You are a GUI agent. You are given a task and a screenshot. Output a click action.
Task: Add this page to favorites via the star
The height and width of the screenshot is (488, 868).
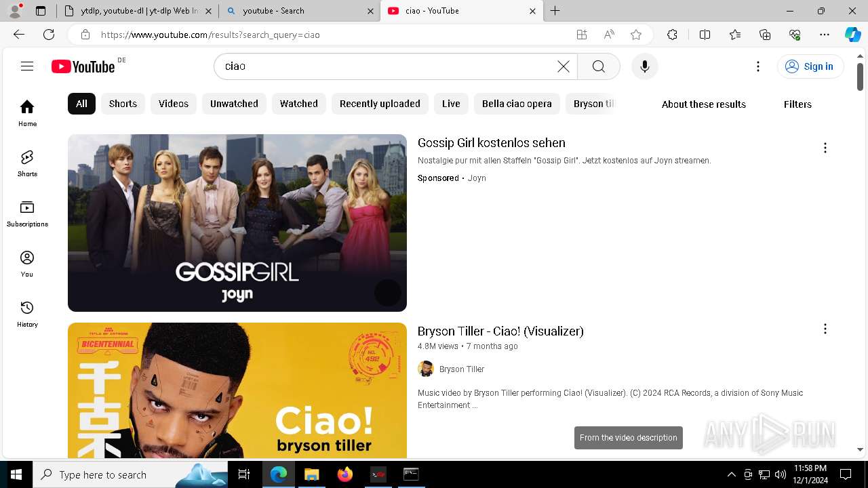(x=636, y=35)
